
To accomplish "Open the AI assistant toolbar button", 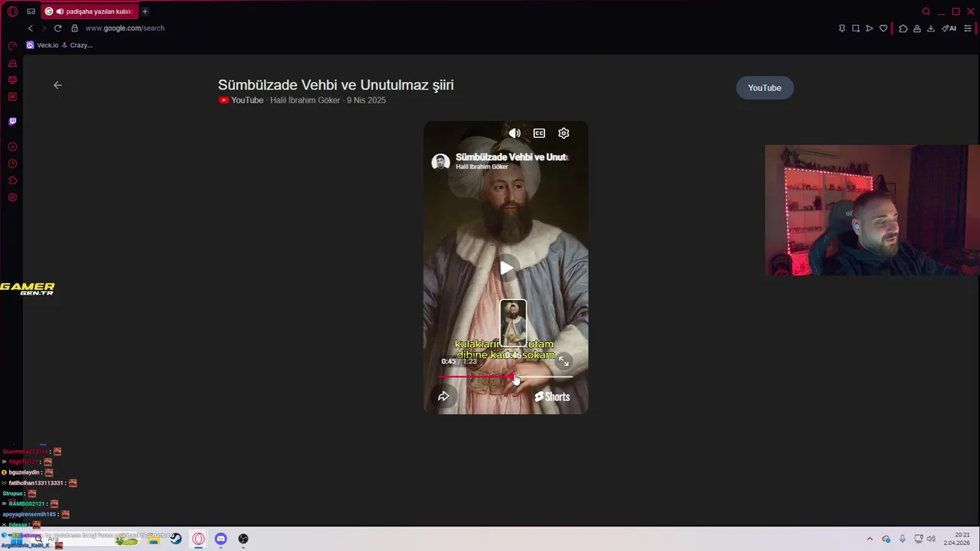I will point(949,28).
